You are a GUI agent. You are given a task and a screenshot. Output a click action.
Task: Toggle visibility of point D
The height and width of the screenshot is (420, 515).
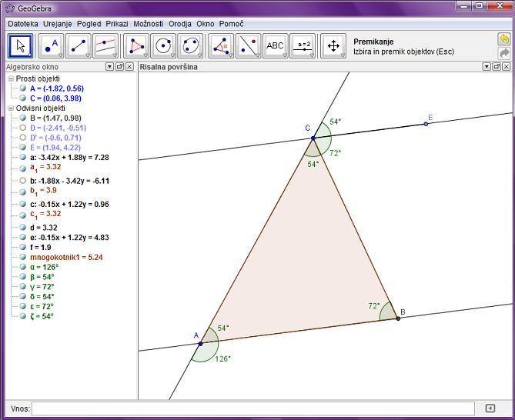[23, 128]
